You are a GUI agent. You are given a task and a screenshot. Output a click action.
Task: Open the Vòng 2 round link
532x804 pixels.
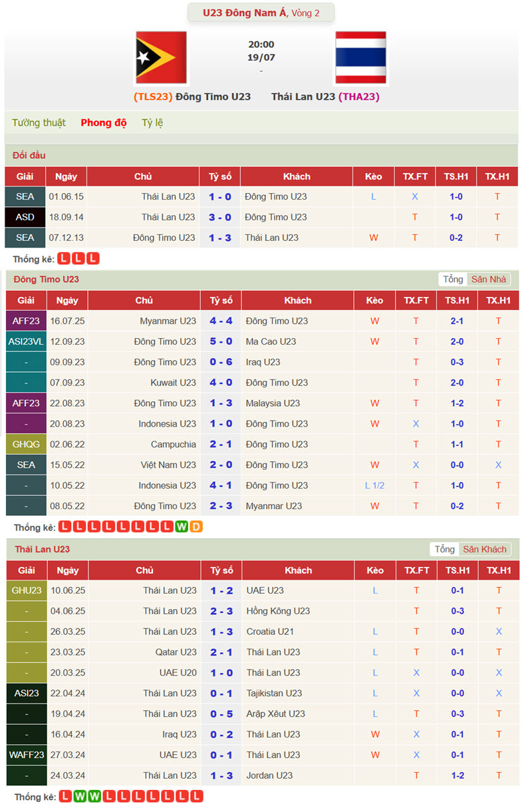point(305,13)
